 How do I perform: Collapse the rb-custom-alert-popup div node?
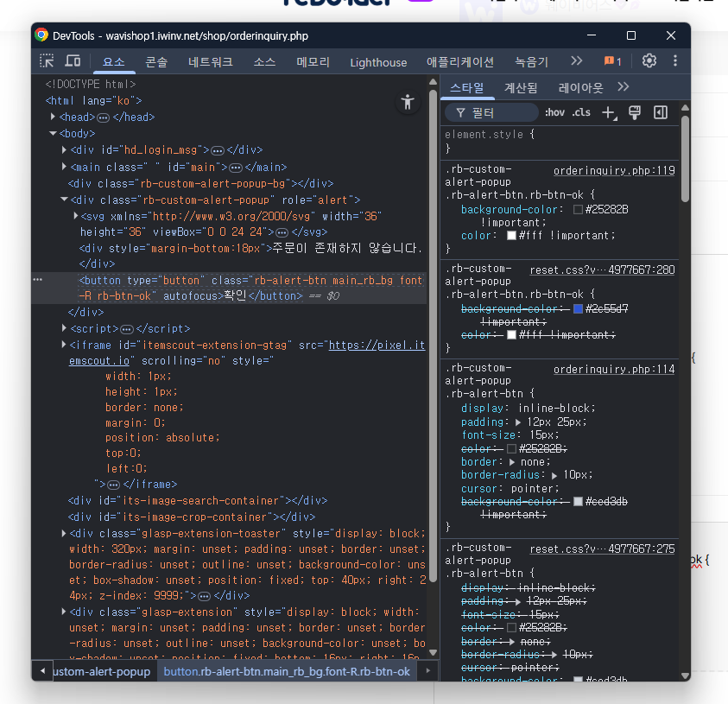point(64,200)
